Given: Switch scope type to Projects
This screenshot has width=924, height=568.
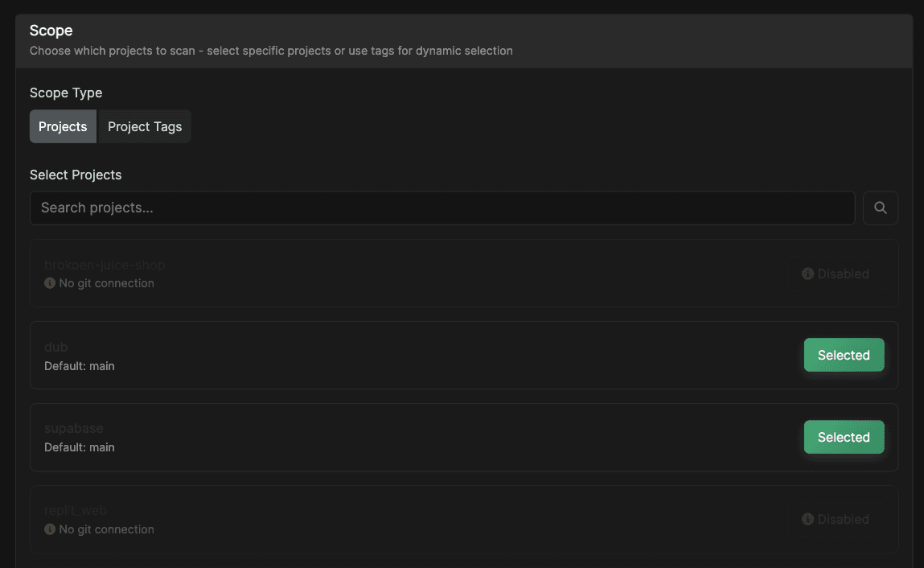Looking at the screenshot, I should click(63, 127).
